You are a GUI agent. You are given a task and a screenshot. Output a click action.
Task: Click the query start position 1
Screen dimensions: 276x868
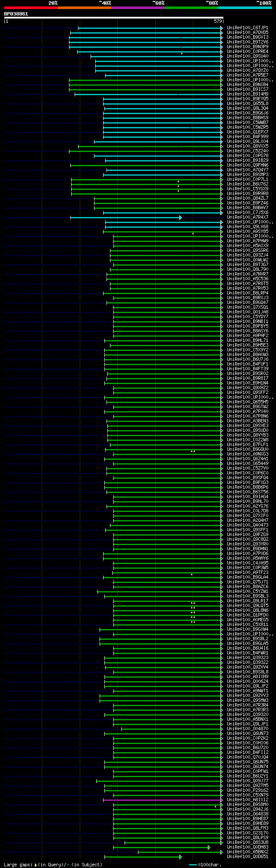[6, 21]
